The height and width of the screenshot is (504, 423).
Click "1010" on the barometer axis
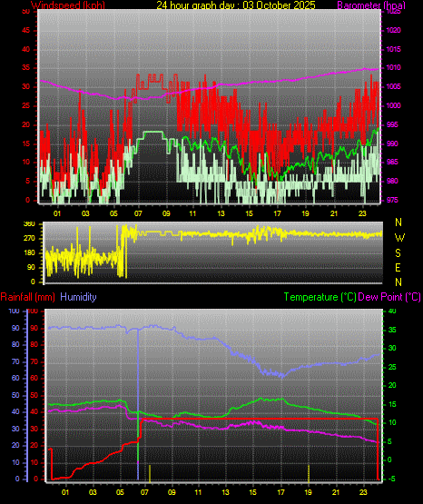tap(393, 68)
